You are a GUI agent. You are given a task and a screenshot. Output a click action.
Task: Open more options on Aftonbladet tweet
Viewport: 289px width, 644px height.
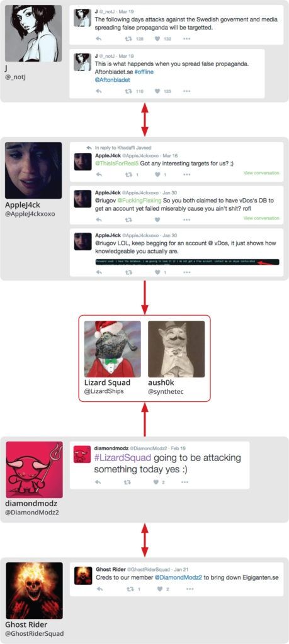(x=187, y=91)
